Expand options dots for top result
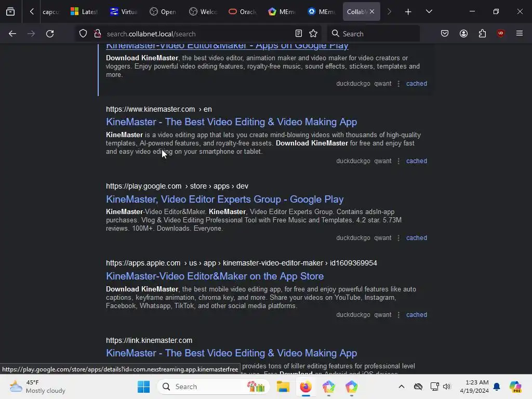This screenshot has width=532, height=399. pyautogui.click(x=398, y=84)
